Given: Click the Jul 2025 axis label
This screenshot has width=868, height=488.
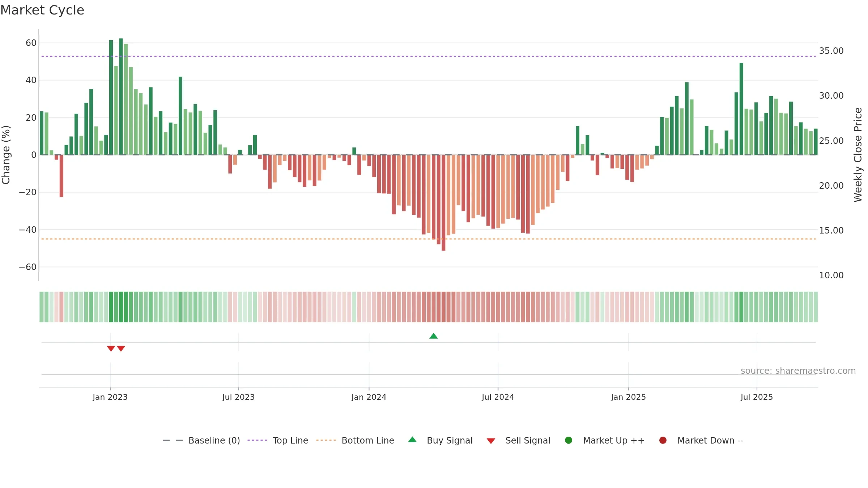Looking at the screenshot, I should (x=757, y=397).
